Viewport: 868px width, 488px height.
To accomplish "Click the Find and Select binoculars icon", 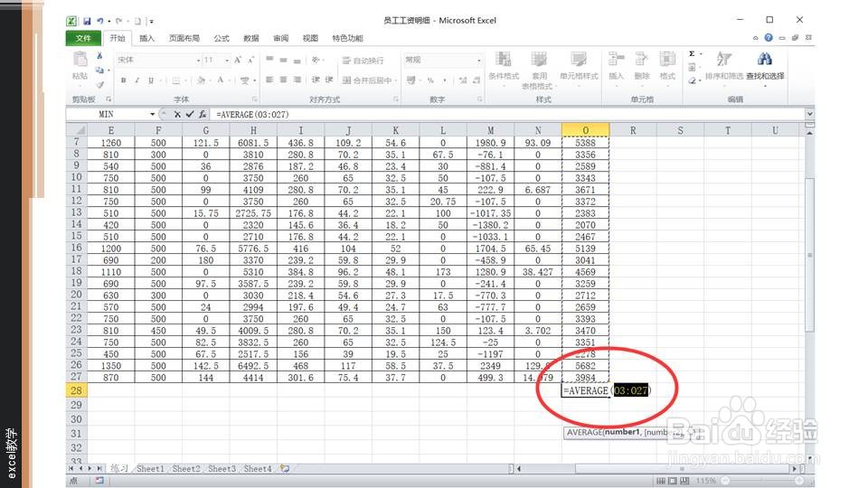I will (x=765, y=59).
